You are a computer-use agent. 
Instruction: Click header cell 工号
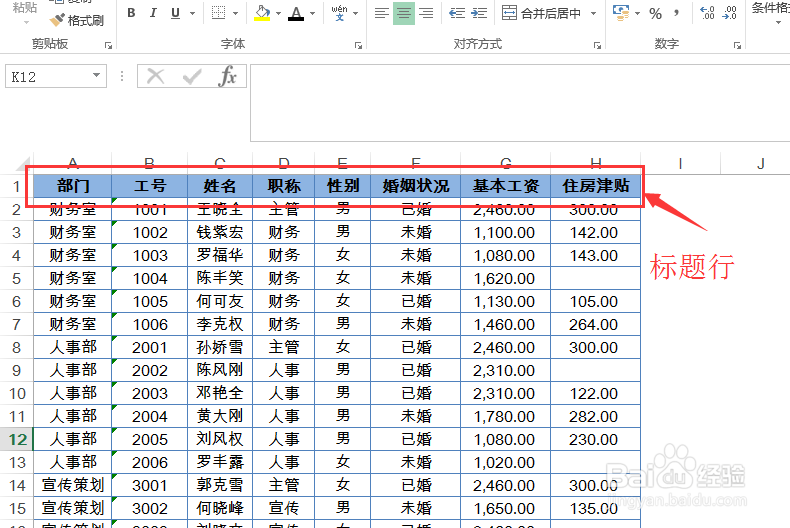pos(150,186)
